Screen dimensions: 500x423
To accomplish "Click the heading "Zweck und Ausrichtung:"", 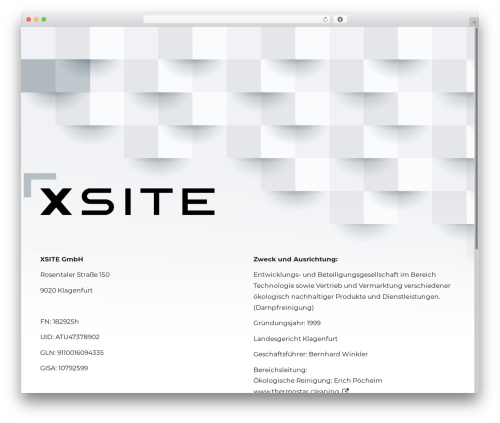I will pyautogui.click(x=295, y=259).
